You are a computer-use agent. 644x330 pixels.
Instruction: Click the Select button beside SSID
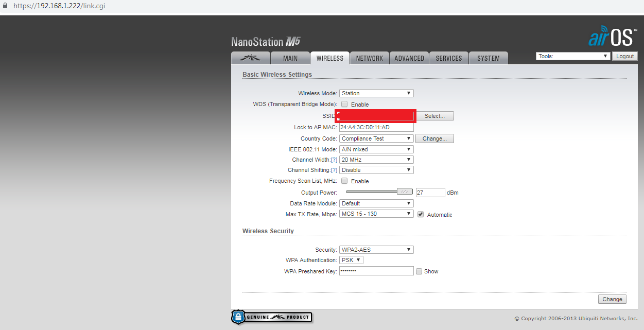[434, 116]
